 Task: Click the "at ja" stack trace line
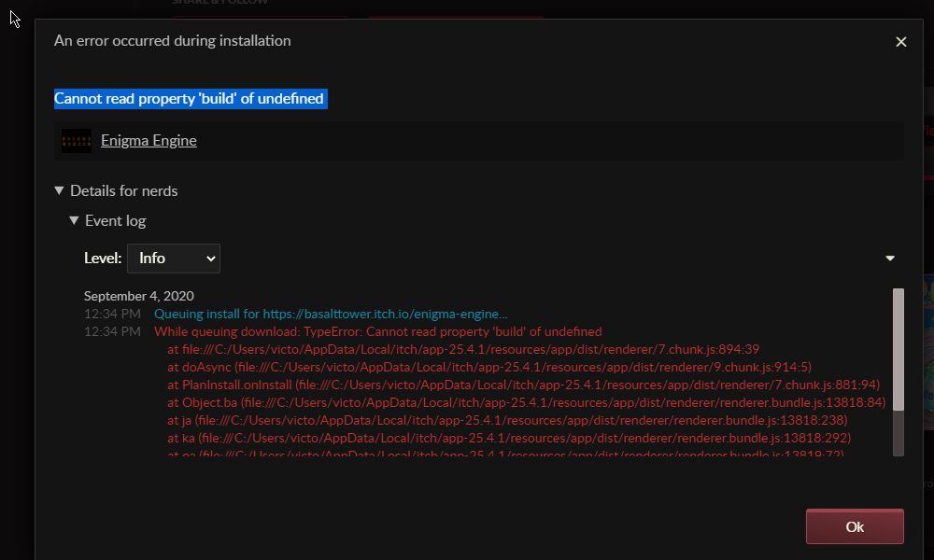[x=507, y=420]
